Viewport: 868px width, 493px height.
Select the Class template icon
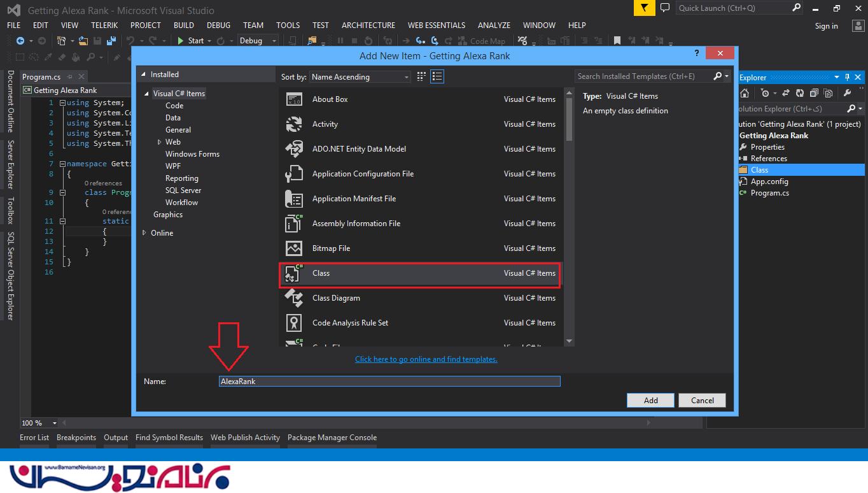pyautogui.click(x=294, y=273)
